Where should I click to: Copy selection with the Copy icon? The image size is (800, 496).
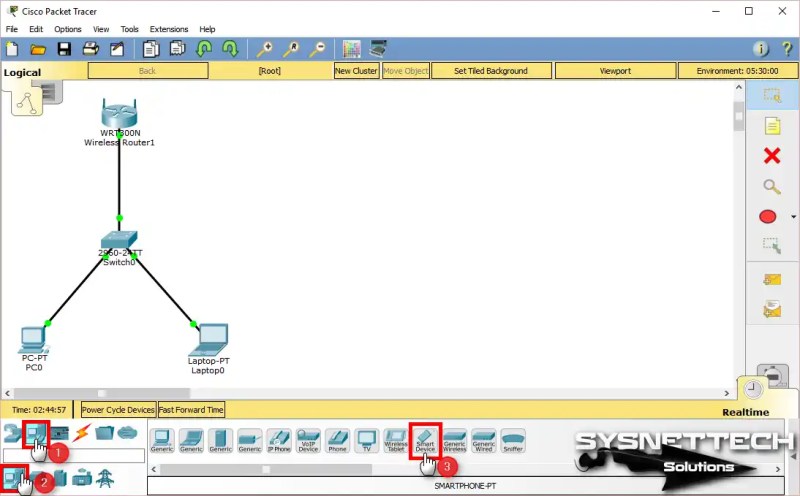point(151,49)
